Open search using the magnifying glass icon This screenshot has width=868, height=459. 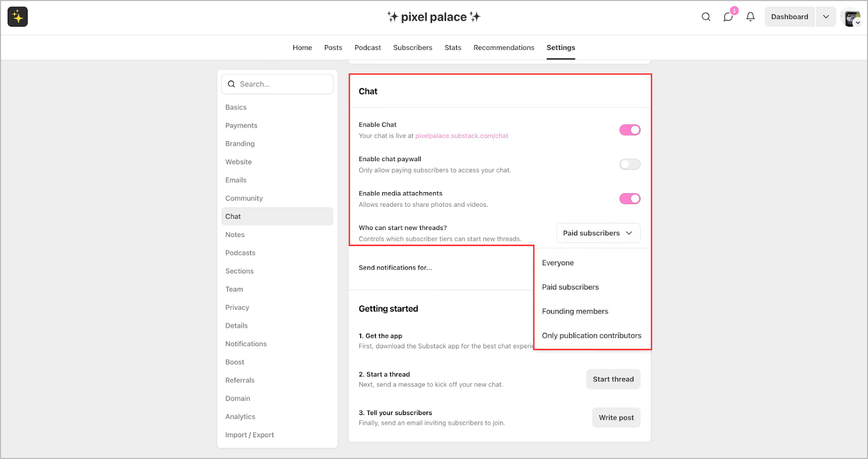pos(706,17)
